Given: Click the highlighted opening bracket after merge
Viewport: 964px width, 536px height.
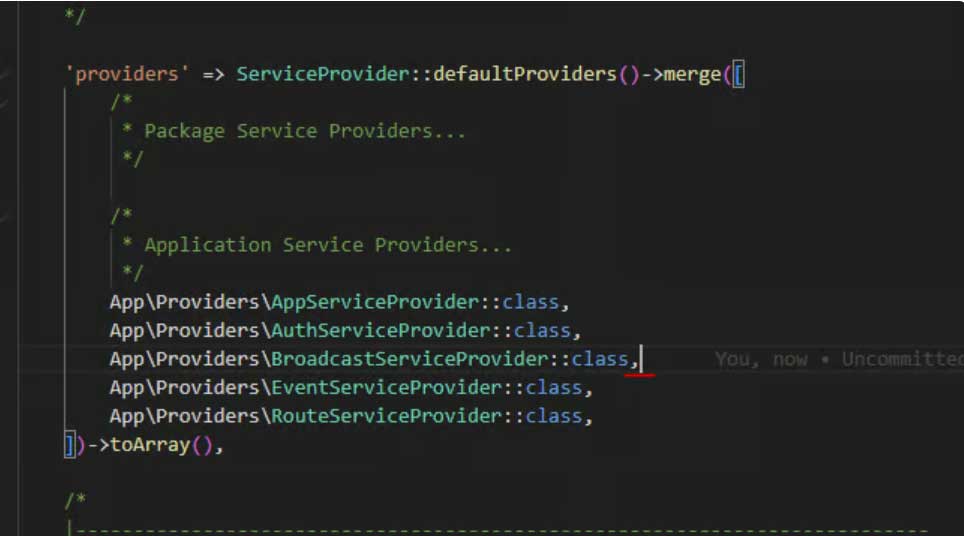Looking at the screenshot, I should pyautogui.click(x=738, y=75).
